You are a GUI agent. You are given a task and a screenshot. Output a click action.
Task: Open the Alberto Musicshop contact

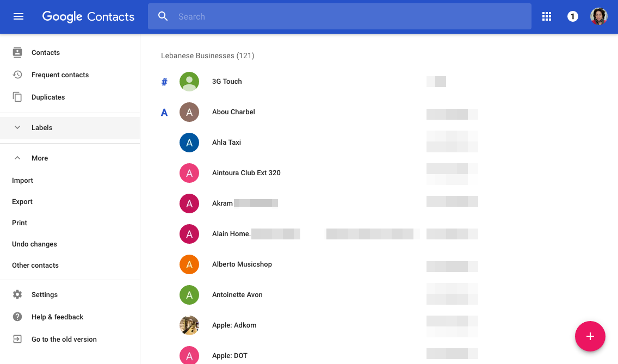242,264
